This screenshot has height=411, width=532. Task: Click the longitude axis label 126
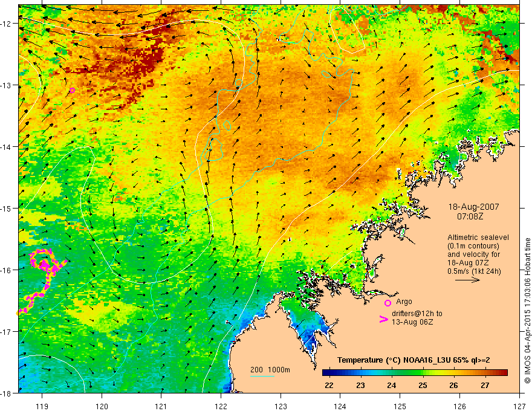[459, 406]
